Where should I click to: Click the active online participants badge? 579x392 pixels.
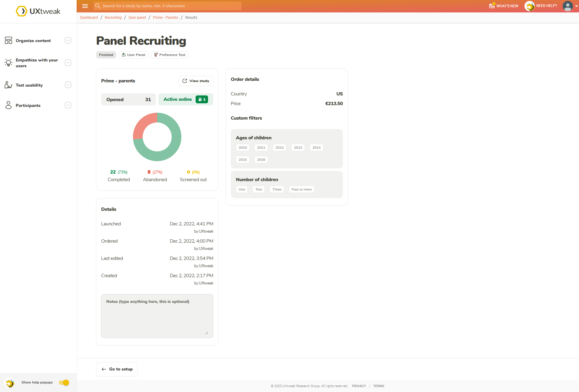(202, 99)
